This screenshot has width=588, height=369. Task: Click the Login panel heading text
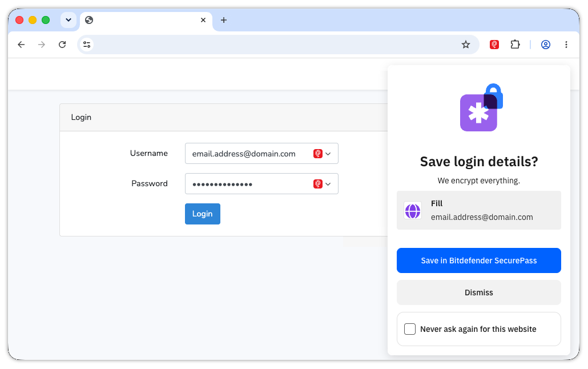(x=81, y=117)
